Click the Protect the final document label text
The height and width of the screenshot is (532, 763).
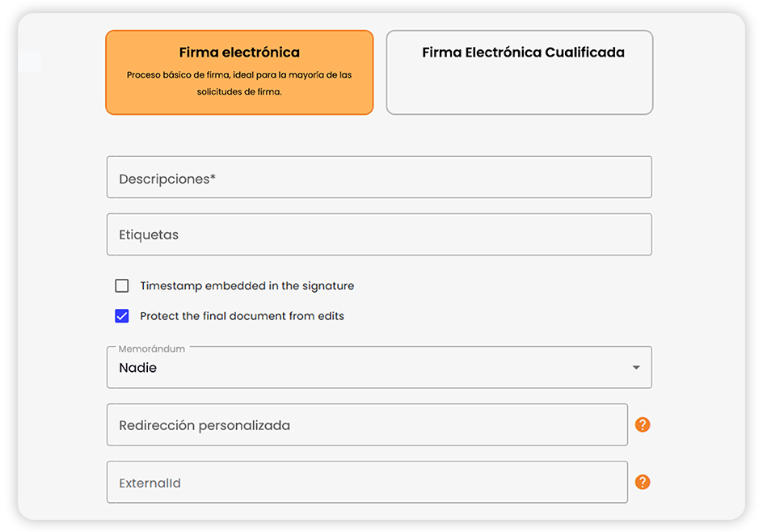[x=242, y=316]
